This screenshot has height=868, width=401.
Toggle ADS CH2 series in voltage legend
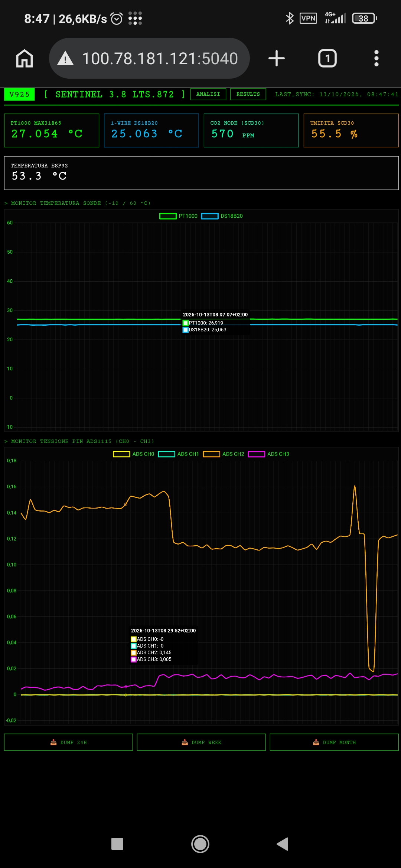point(224,454)
